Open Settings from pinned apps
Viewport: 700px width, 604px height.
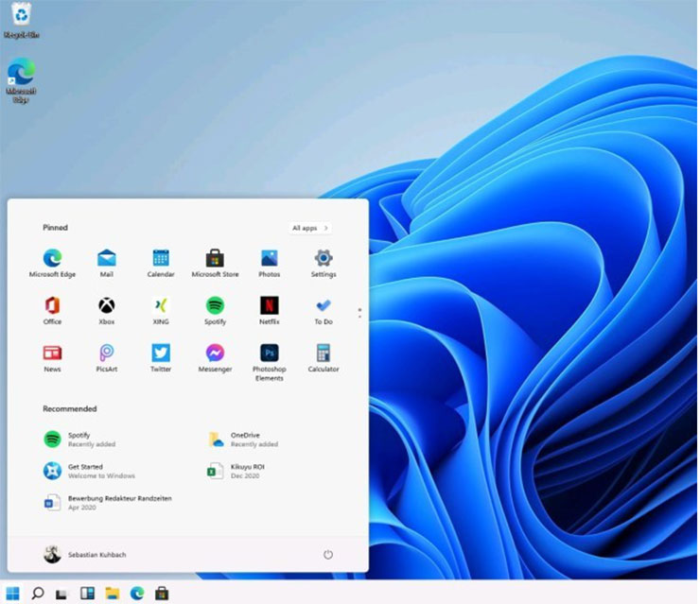click(x=324, y=263)
